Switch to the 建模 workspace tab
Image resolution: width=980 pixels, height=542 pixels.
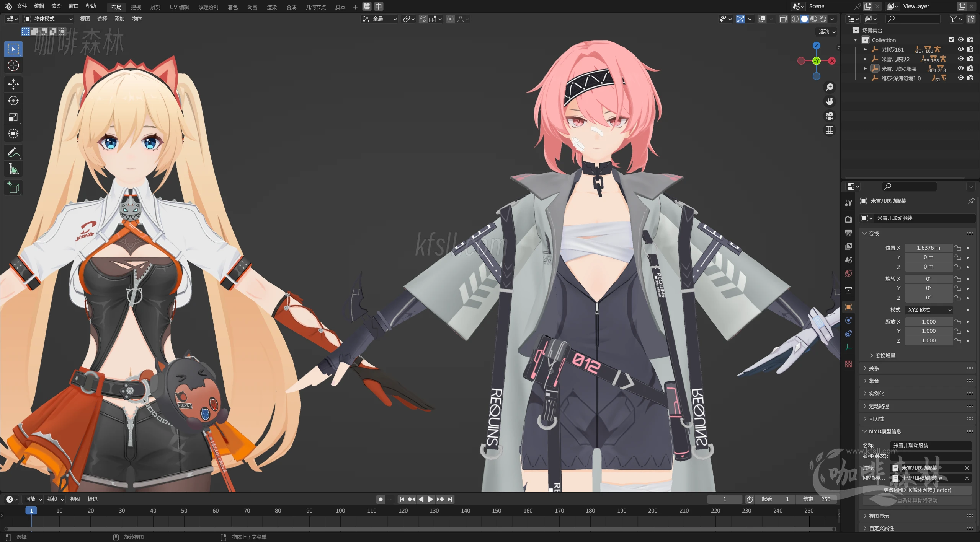coord(136,7)
